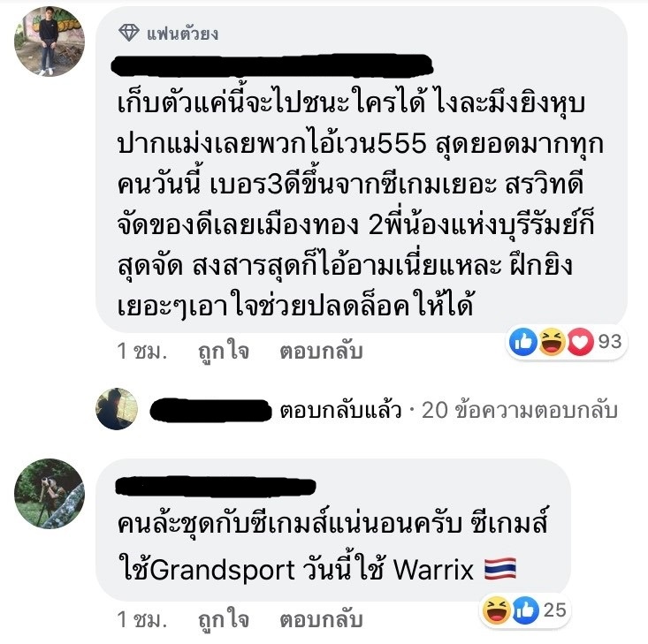648x644 pixels.
Task: Open the replier's small profile avatar
Action: click(117, 409)
